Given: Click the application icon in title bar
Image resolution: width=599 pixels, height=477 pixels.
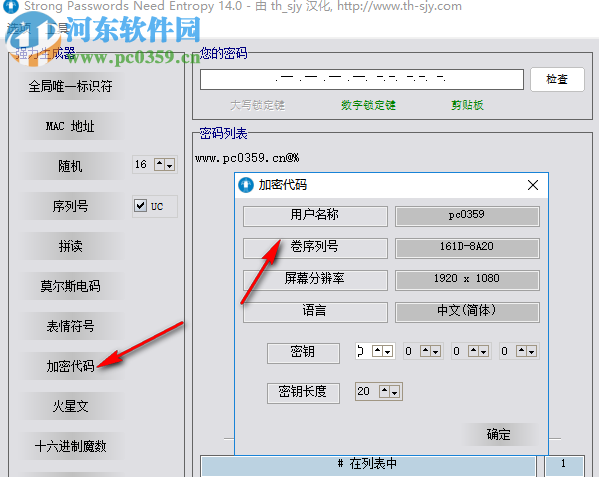Looking at the screenshot, I should click(x=11, y=5).
